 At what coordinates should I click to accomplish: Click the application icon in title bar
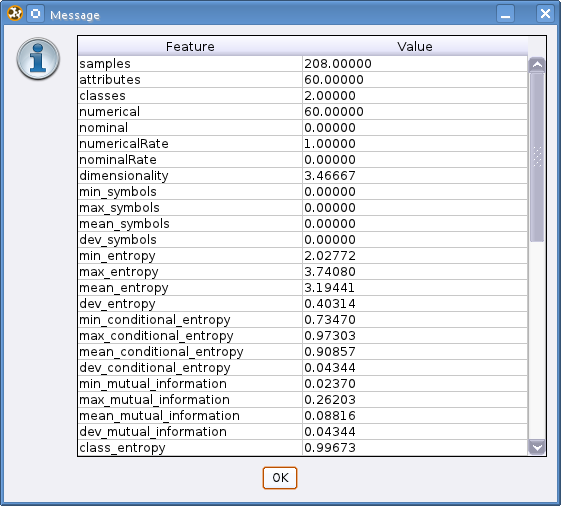point(15,14)
